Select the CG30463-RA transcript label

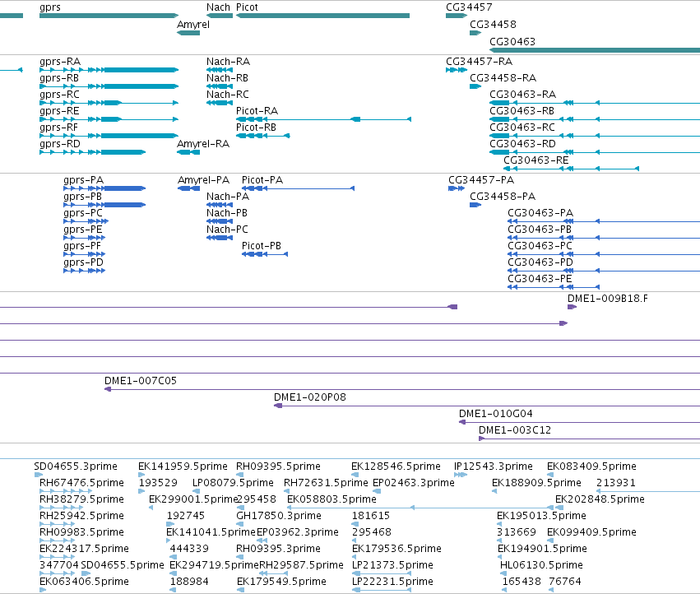click(523, 95)
